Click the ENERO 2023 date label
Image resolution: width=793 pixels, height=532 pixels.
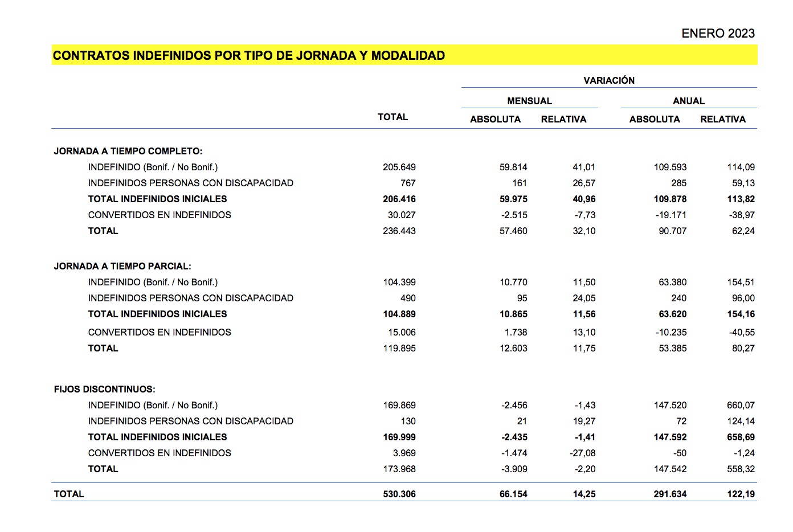point(718,34)
